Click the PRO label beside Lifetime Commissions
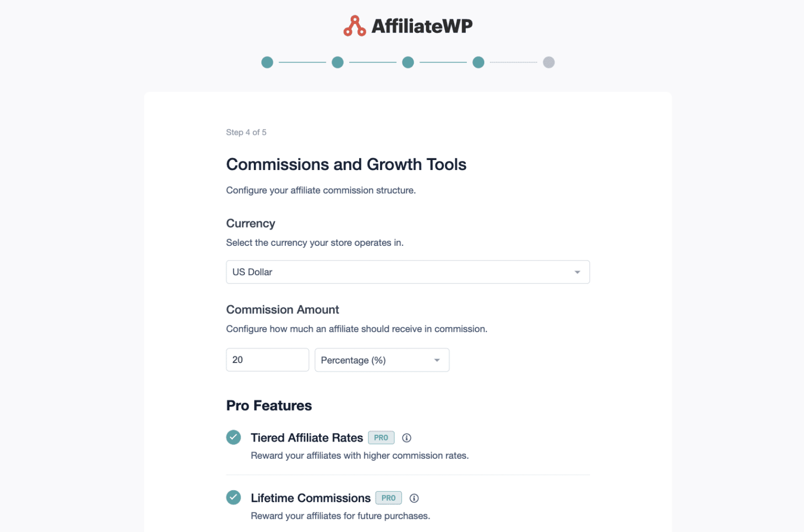804x532 pixels. point(388,498)
